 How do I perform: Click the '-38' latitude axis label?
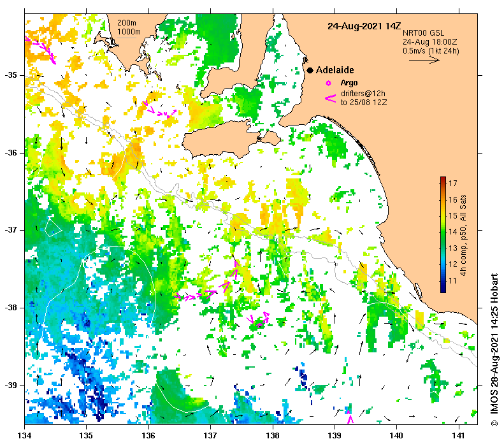pyautogui.click(x=11, y=308)
